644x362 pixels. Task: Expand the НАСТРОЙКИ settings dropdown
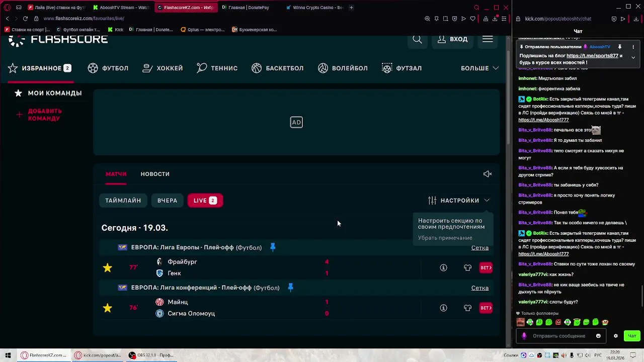459,201
